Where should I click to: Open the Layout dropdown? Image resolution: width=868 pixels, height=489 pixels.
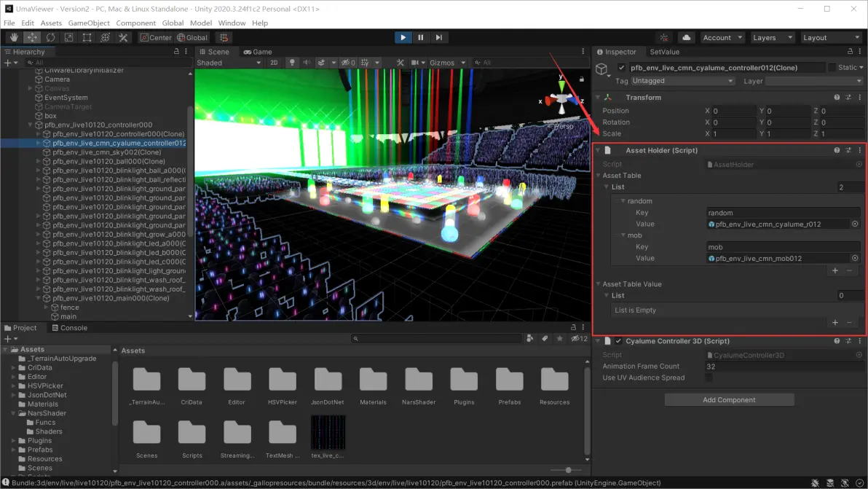[831, 37]
